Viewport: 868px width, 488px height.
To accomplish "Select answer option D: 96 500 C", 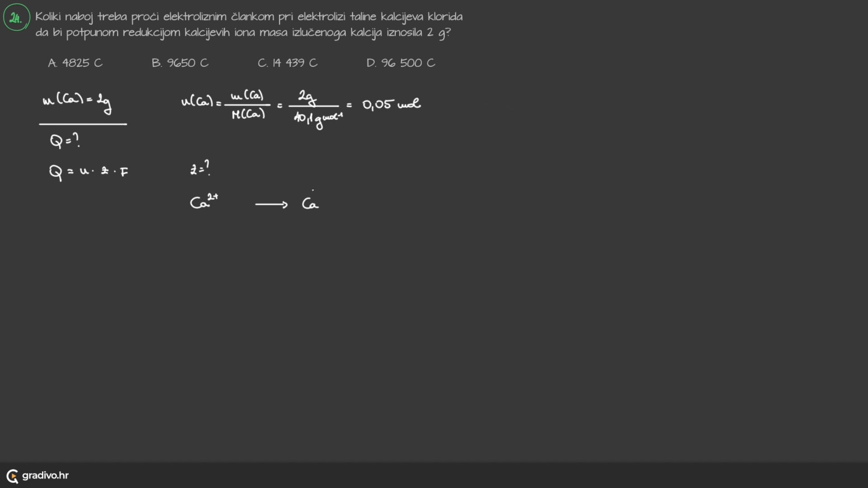I will 400,62.
